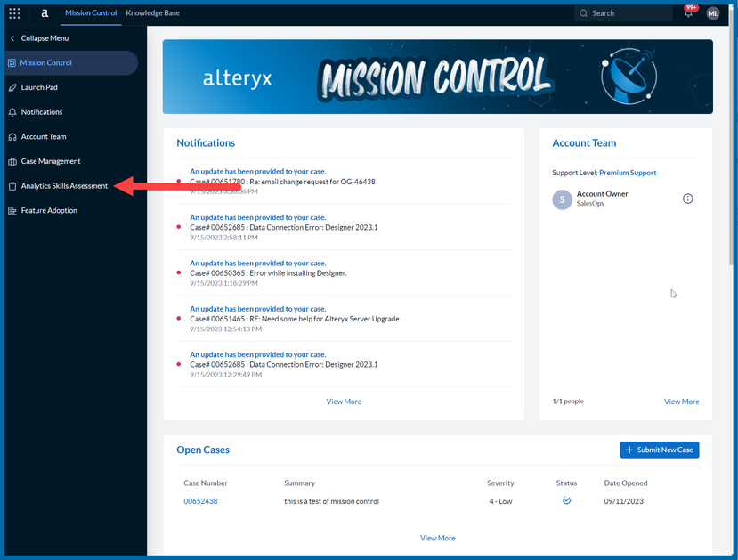Image resolution: width=738 pixels, height=560 pixels.
Task: Click View More under Open Cases
Action: coord(438,538)
